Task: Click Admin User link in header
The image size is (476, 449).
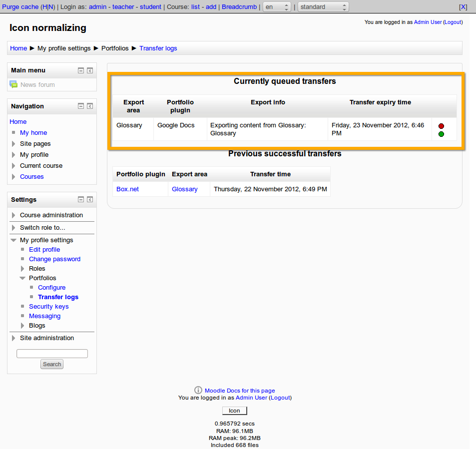Action: tap(428, 22)
